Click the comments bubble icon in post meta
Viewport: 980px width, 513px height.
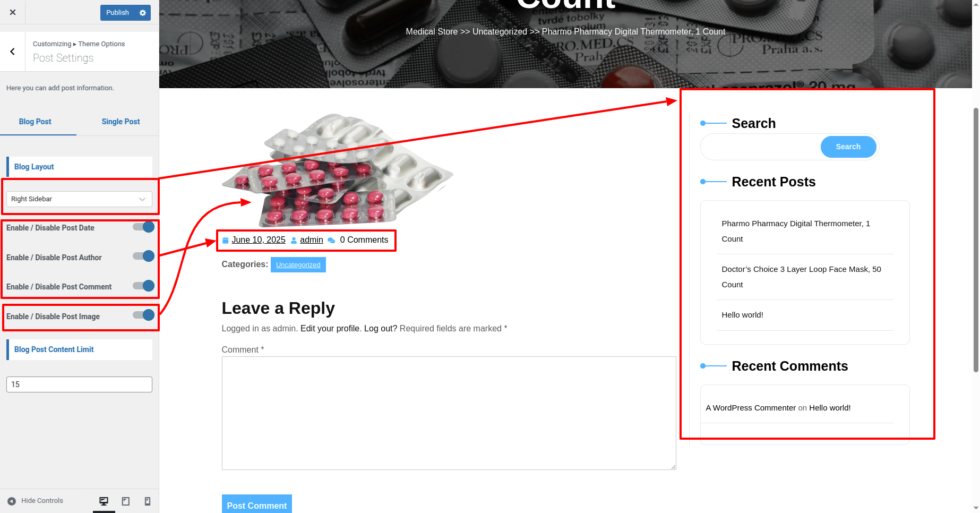pyautogui.click(x=331, y=240)
